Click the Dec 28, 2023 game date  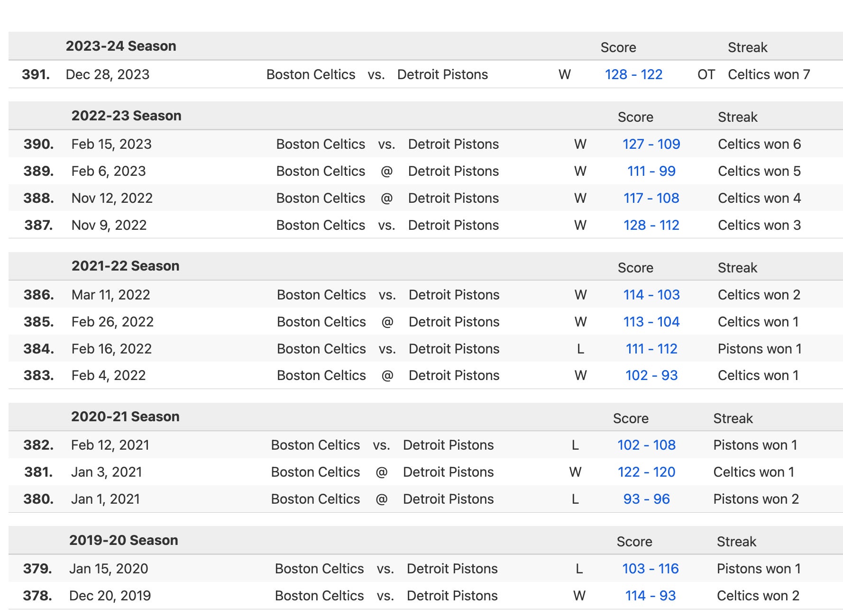click(107, 74)
